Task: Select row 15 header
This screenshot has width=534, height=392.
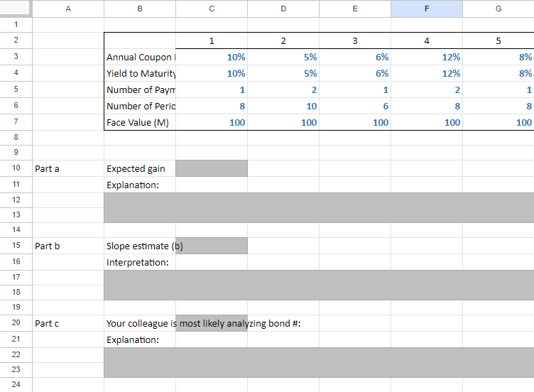Action: (16, 245)
